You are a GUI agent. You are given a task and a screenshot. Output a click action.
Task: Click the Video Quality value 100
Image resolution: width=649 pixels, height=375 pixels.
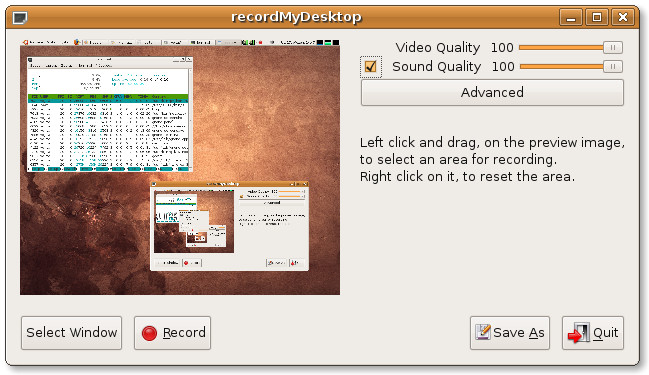tap(502, 48)
